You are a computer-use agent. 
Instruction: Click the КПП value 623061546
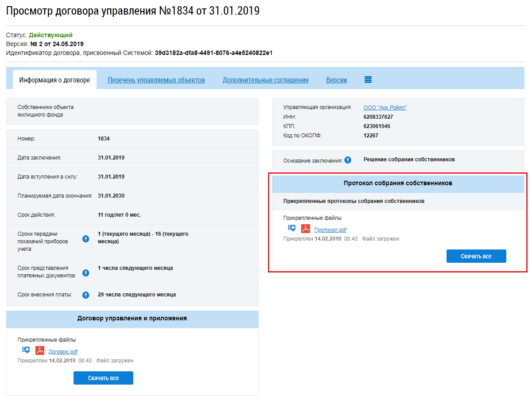click(x=377, y=126)
